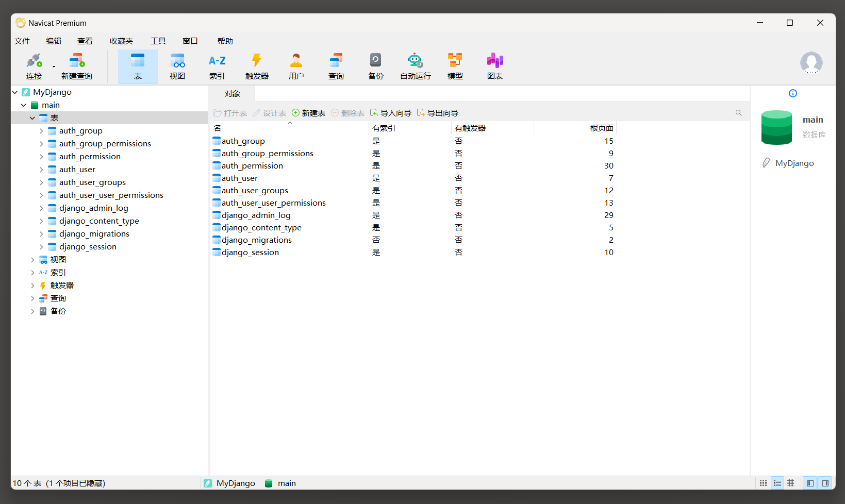The width and height of the screenshot is (845, 504).
Task: Collapse the 表 (Tables) tree node
Action: pos(32,118)
